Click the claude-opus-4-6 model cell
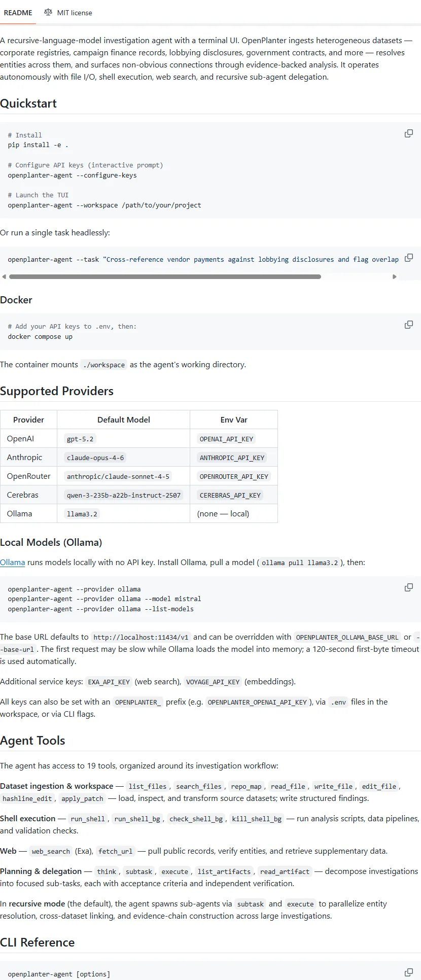Image resolution: width=421 pixels, height=980 pixels. tap(95, 458)
